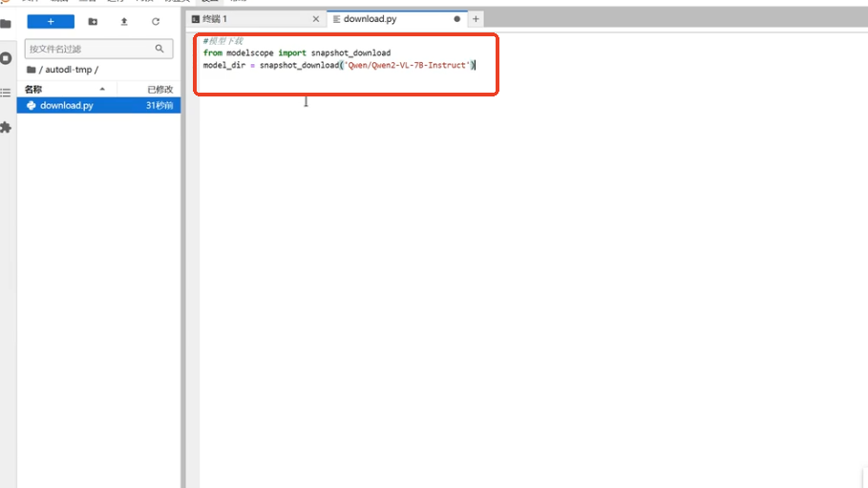Open a new tab with the plus button

tap(476, 19)
